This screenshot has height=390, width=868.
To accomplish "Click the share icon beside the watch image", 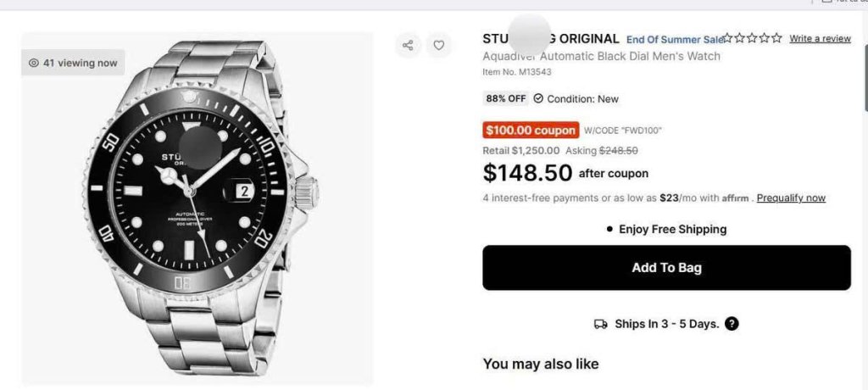I will coord(408,46).
